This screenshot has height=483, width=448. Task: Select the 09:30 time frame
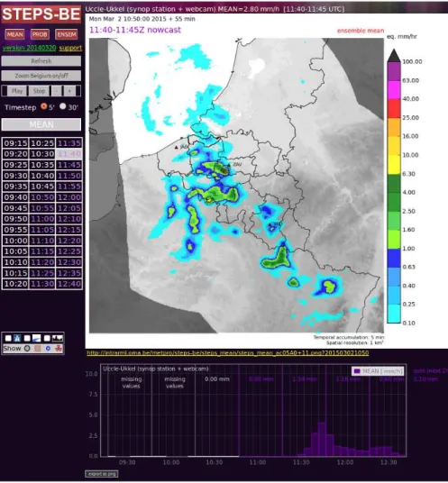[x=15, y=176]
